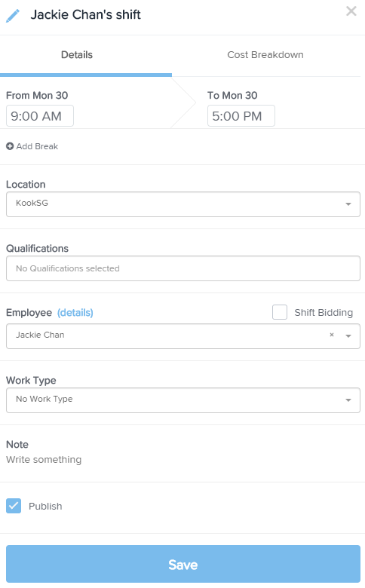
Task: Edit the 5:00 PM end time field
Action: 241,116
